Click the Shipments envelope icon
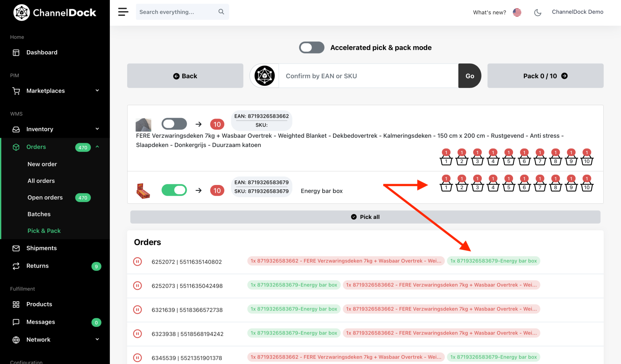The height and width of the screenshot is (364, 621). tap(16, 248)
